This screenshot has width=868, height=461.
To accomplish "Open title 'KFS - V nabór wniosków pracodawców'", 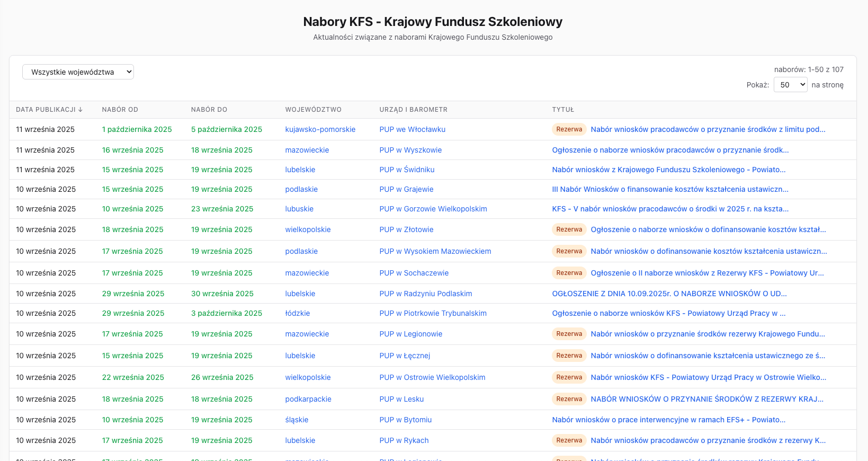I will (670, 209).
